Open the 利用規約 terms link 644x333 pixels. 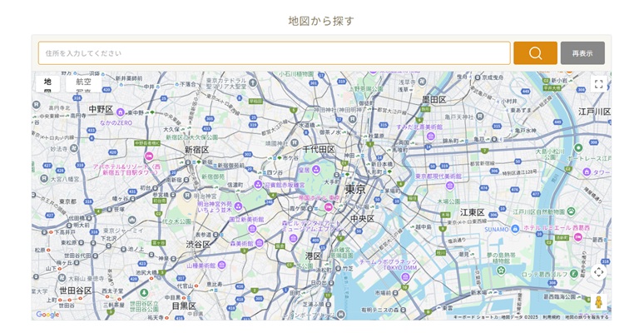click(x=551, y=317)
